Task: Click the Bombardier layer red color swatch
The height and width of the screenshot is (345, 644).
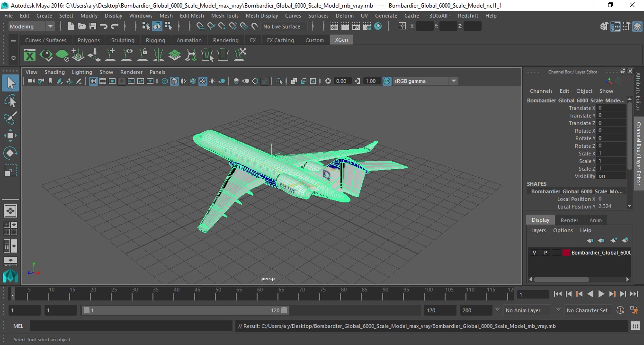Action: pyautogui.click(x=566, y=253)
